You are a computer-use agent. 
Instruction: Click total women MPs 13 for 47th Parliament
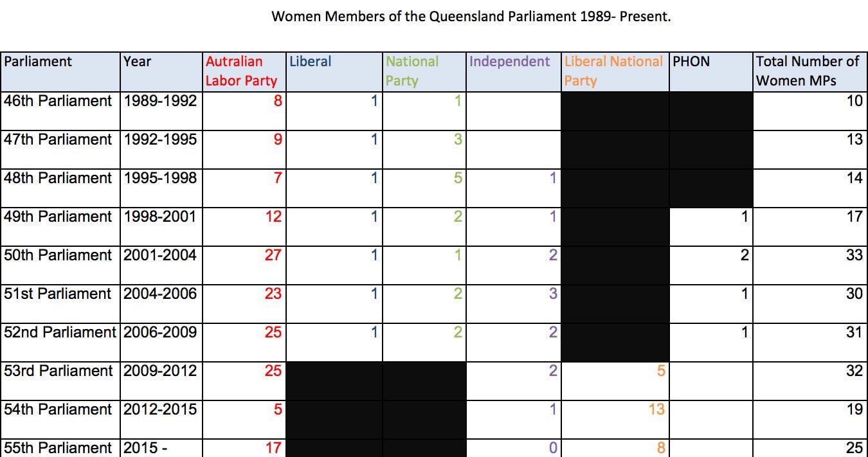[854, 139]
